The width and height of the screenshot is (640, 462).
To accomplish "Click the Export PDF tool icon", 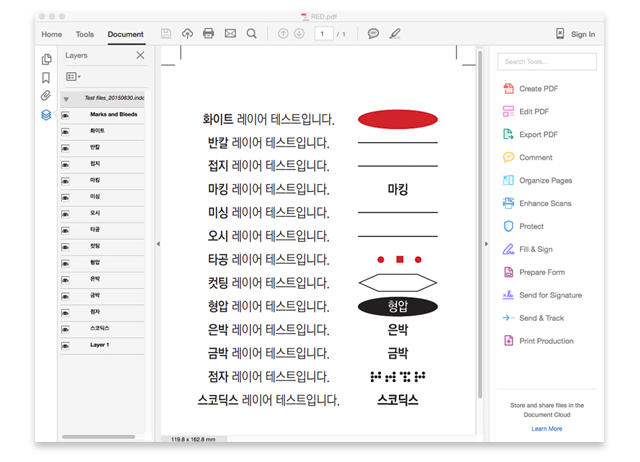I will click(508, 134).
